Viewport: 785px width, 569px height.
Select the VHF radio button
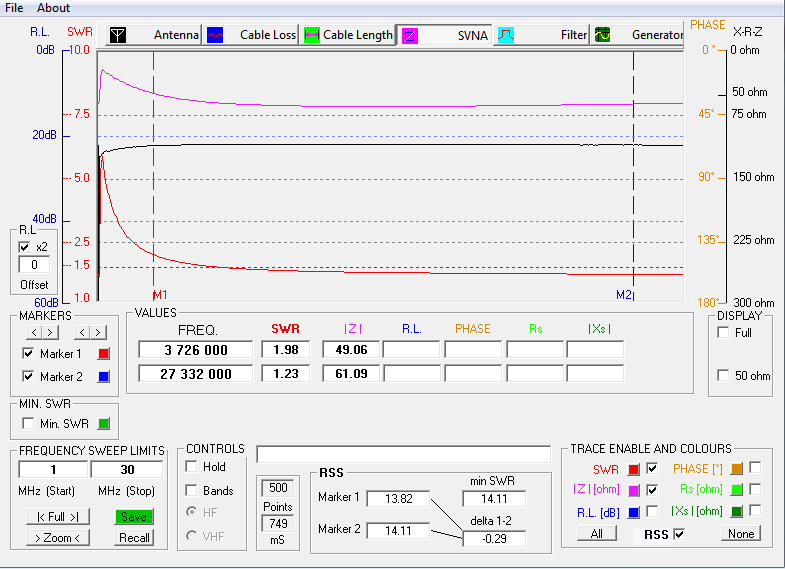(191, 536)
